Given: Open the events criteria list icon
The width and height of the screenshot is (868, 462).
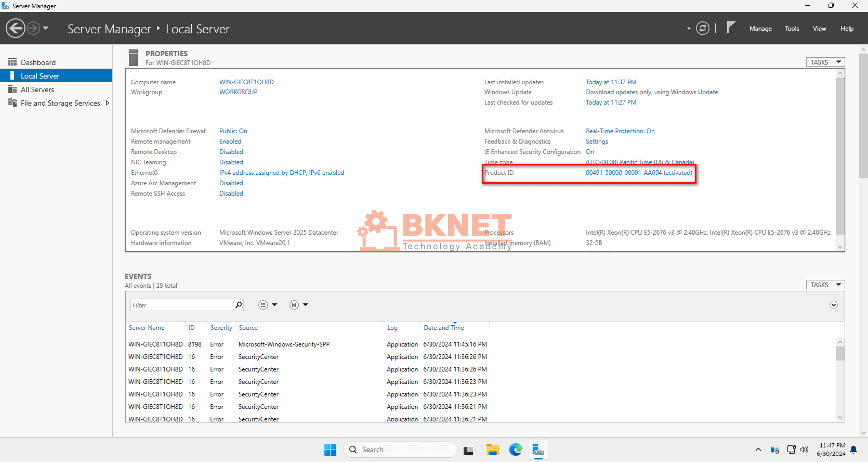Looking at the screenshot, I should [x=263, y=305].
